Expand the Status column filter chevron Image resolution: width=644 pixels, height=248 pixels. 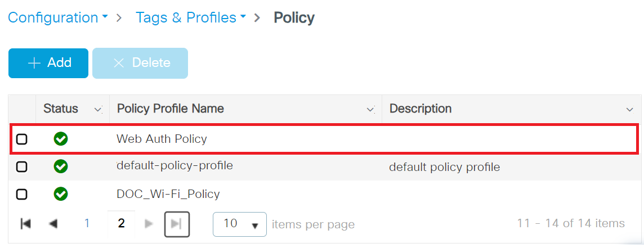point(98,109)
